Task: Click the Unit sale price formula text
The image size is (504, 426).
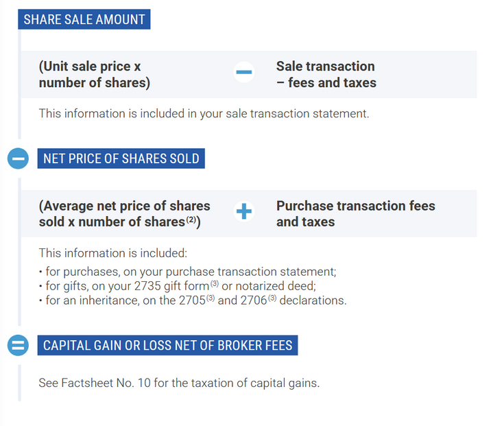Action: [x=94, y=75]
